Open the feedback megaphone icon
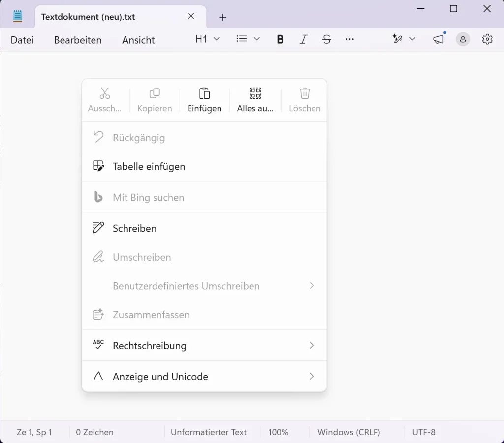This screenshot has height=443, width=504. [439, 39]
